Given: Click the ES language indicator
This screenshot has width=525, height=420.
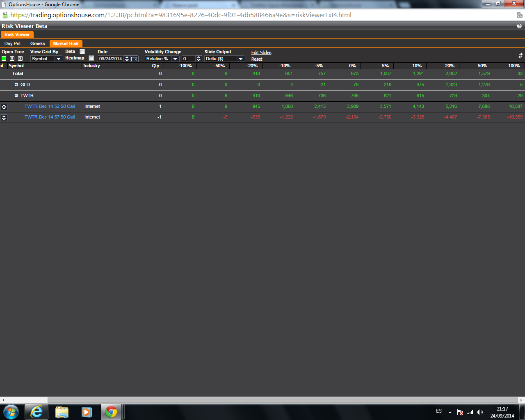Looking at the screenshot, I should pos(439,411).
